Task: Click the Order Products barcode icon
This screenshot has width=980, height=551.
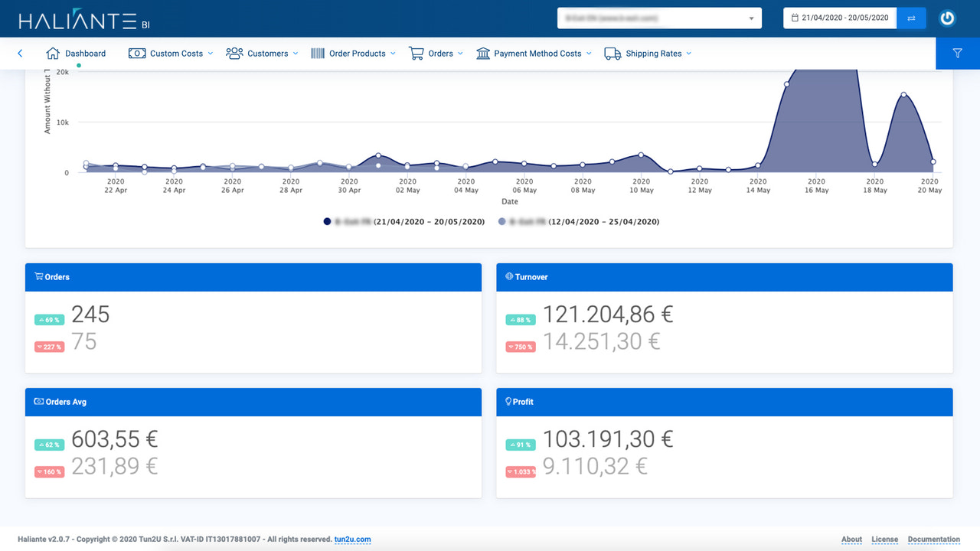Action: click(x=318, y=54)
